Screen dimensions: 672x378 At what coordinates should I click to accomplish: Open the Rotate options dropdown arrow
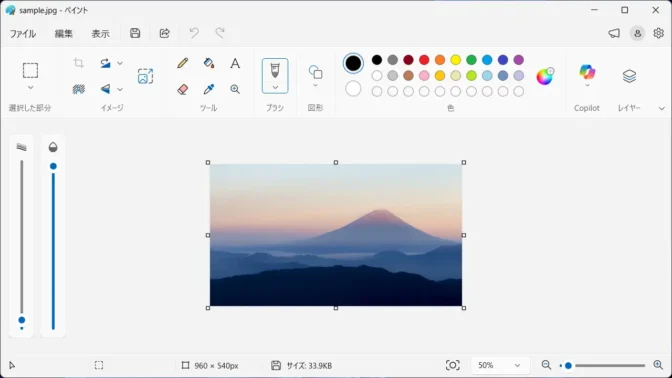[120, 63]
